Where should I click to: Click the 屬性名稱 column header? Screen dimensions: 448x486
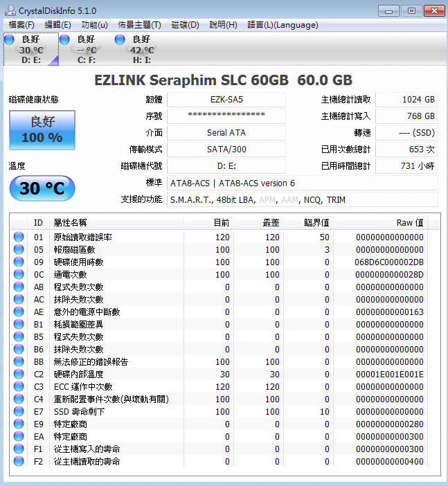pos(116,222)
